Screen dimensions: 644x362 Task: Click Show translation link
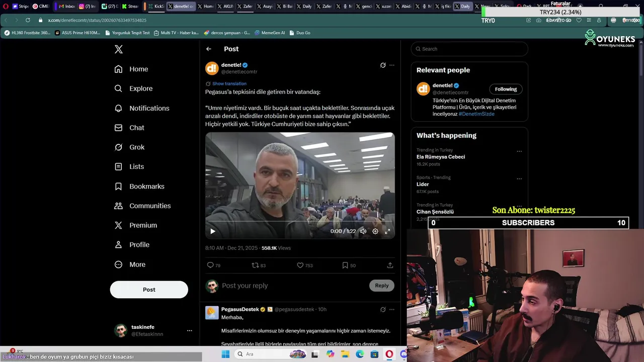click(229, 83)
